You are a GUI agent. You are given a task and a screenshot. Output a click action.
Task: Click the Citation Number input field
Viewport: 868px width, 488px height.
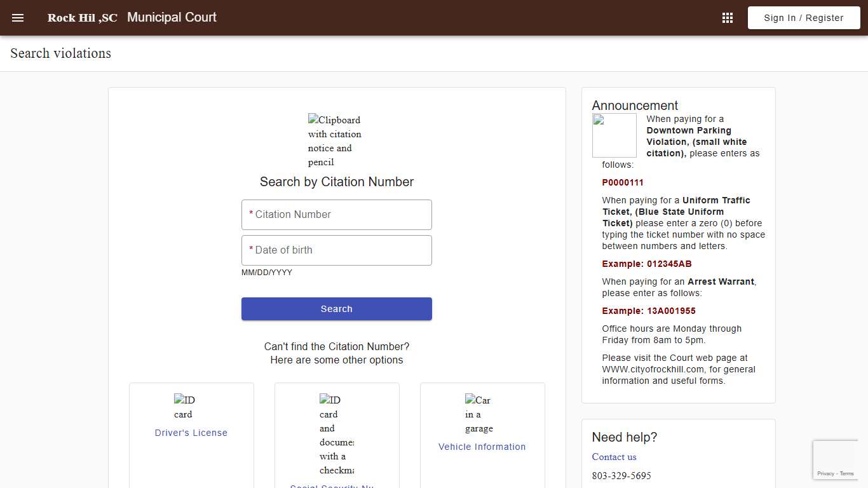pyautogui.click(x=336, y=215)
